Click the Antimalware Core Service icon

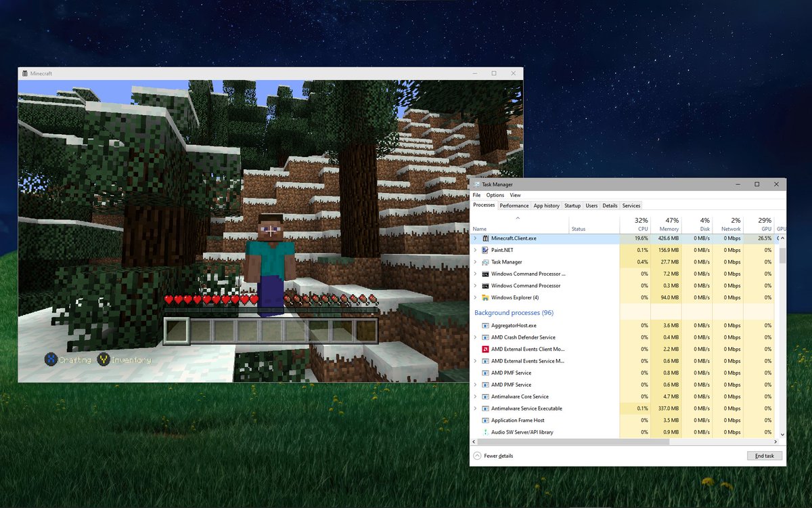point(486,397)
